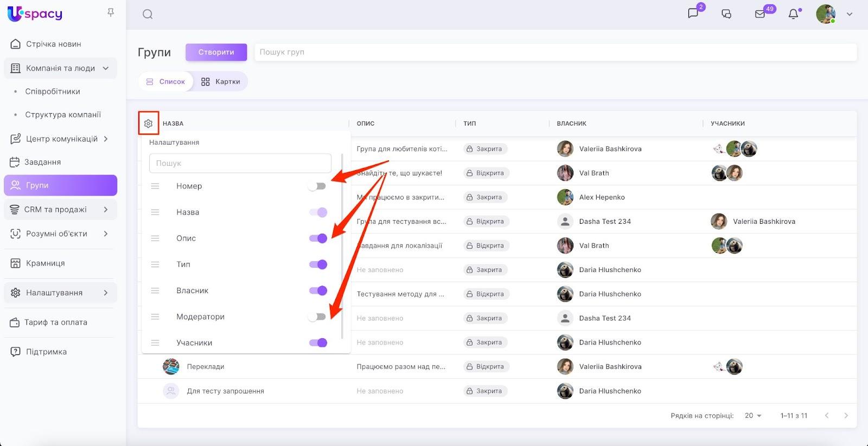Image resolution: width=868 pixels, height=446 pixels.
Task: Collapse the Компанія та люди section
Action: [106, 68]
